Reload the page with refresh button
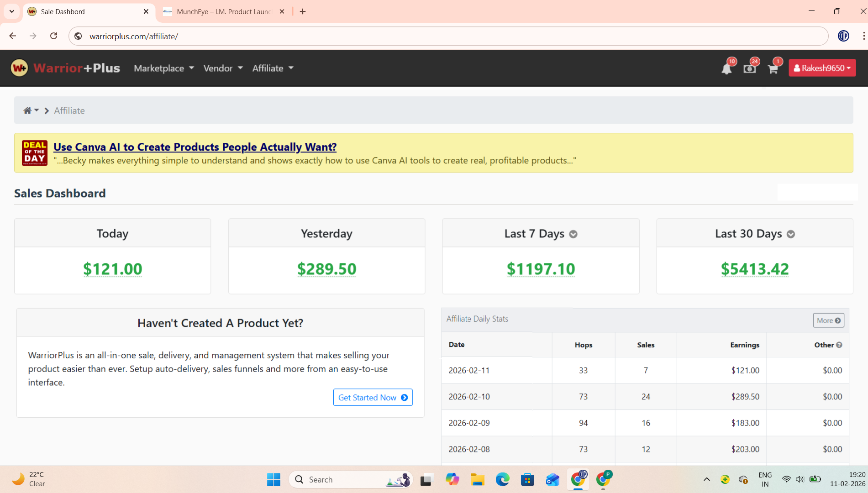Viewport: 868px width, 493px height. point(54,36)
